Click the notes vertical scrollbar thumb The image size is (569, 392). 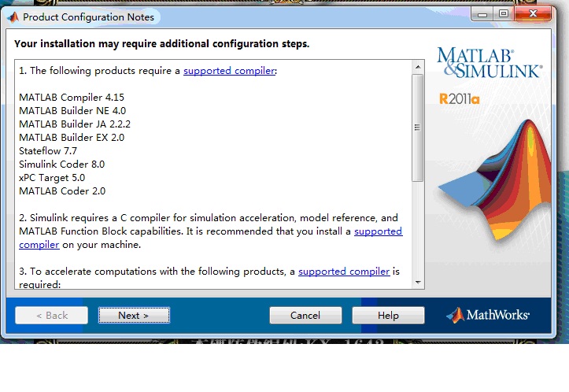[x=418, y=128]
